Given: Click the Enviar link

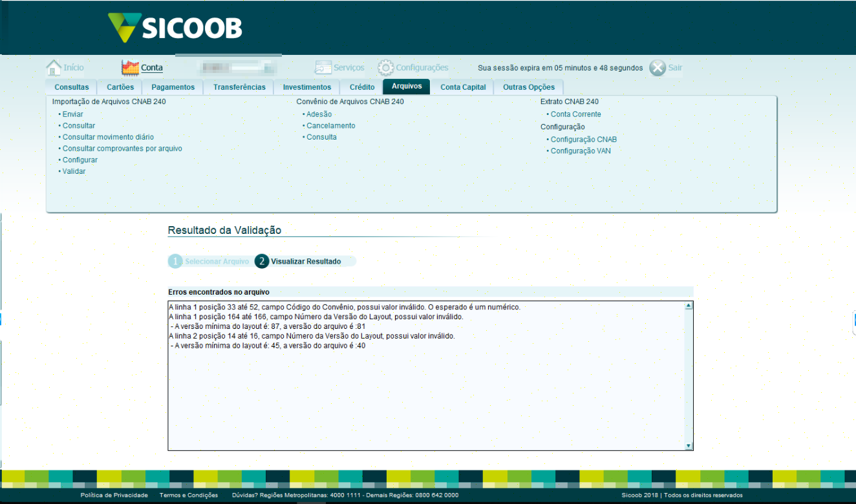Looking at the screenshot, I should 72,114.
